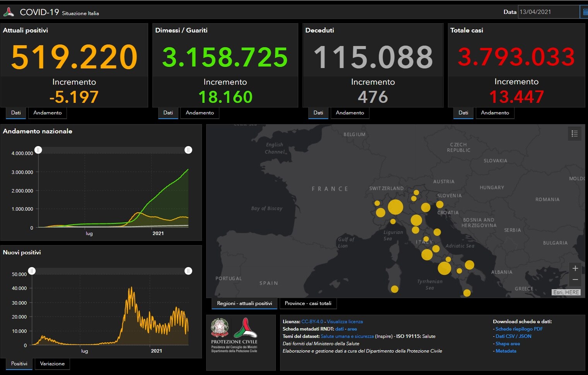Open the Shape aree link
The height and width of the screenshot is (375, 588).
click(508, 344)
